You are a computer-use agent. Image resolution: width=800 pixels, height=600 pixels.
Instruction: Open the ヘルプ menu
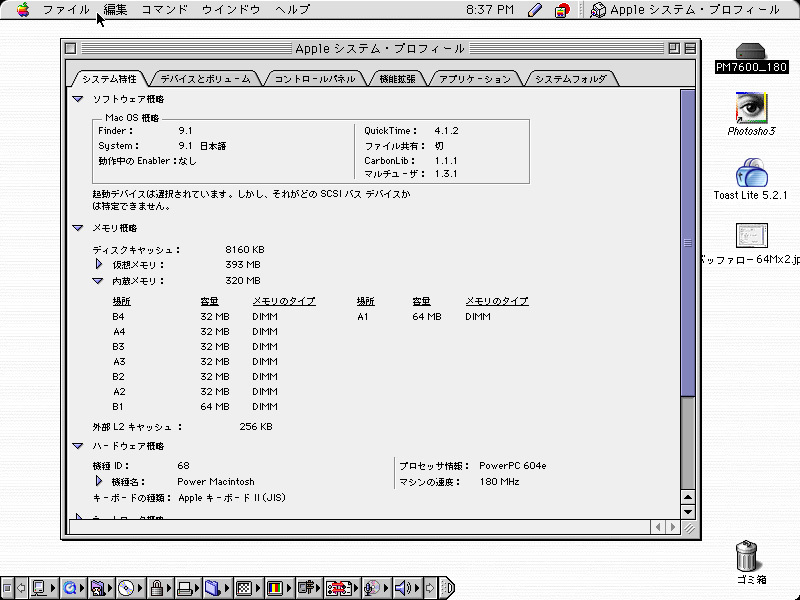pos(292,10)
